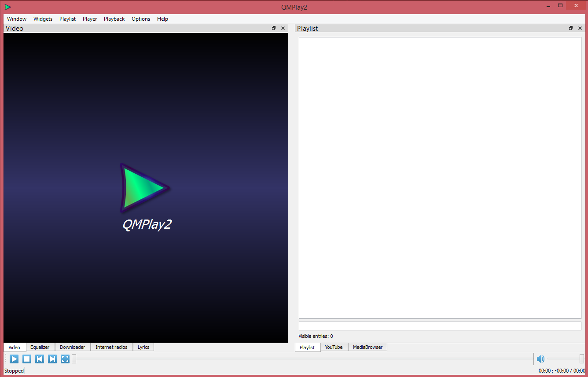
Task: Open the Playlist menu
Action: click(67, 19)
